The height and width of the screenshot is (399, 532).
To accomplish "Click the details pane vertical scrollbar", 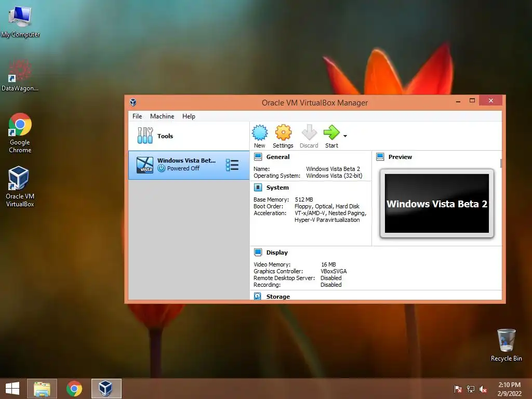I will (x=501, y=163).
